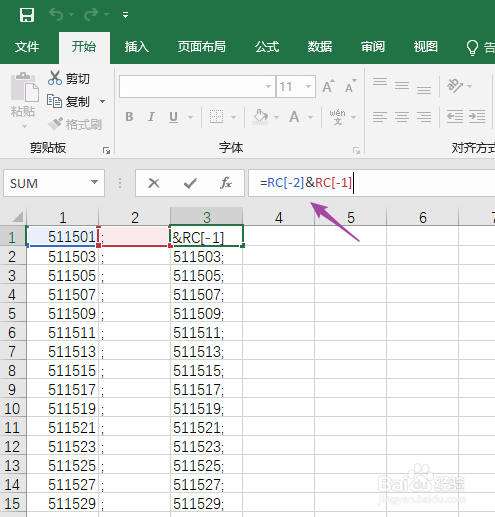Open the 文件 menu tab
The image size is (495, 517).
pos(27,47)
